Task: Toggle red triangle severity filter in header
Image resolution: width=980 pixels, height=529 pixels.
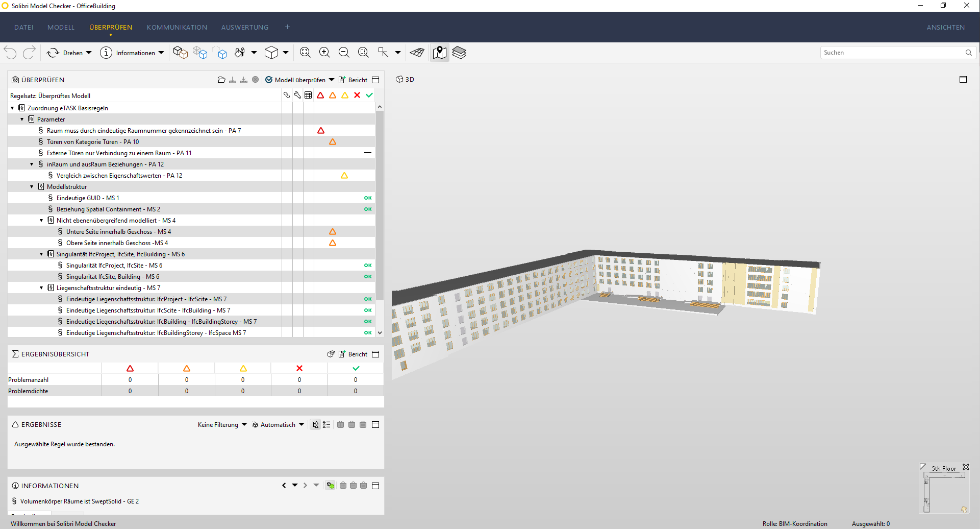Action: tap(320, 95)
